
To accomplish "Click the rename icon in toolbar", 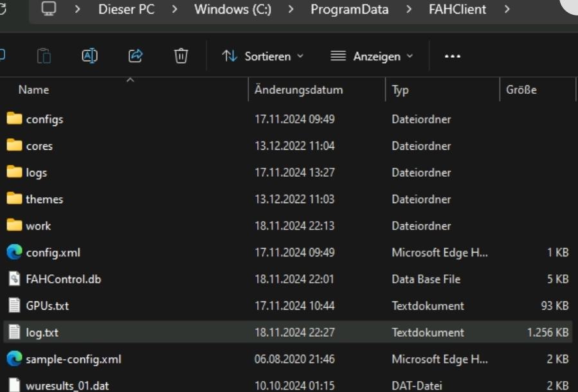I will 89,56.
